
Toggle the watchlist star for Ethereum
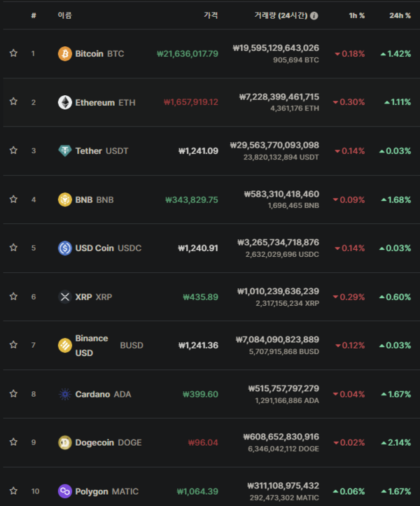pos(13,102)
